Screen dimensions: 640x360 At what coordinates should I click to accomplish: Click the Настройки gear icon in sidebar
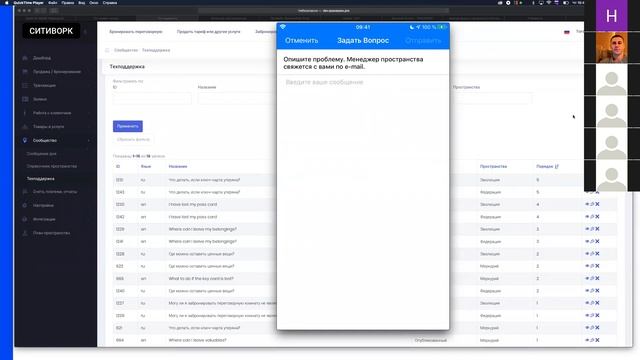[25, 205]
